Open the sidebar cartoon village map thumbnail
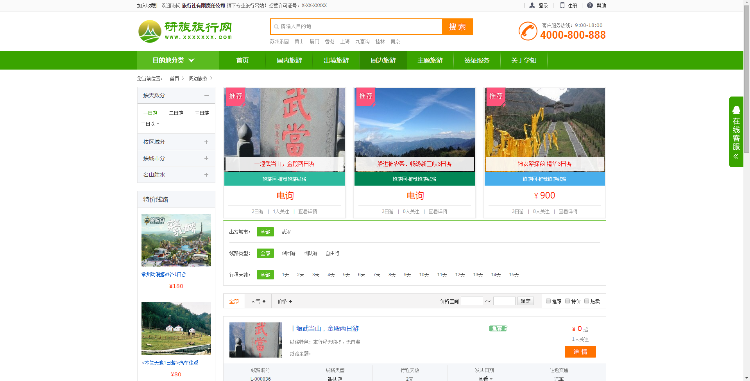 pos(176,240)
